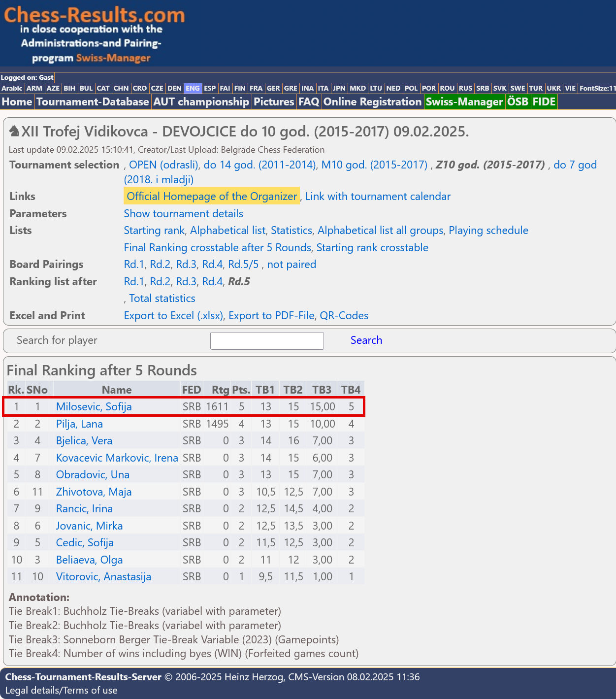Open Swiss-Manager green menu link

(464, 102)
